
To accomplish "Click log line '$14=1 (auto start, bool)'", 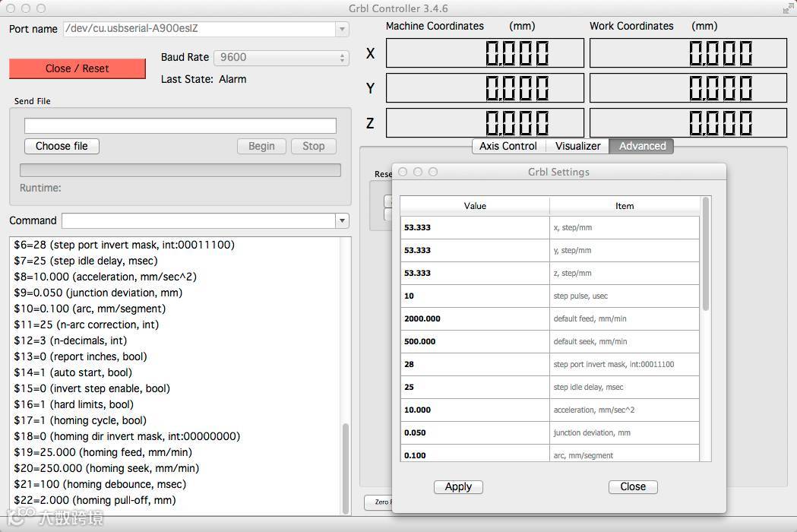I will [x=73, y=373].
